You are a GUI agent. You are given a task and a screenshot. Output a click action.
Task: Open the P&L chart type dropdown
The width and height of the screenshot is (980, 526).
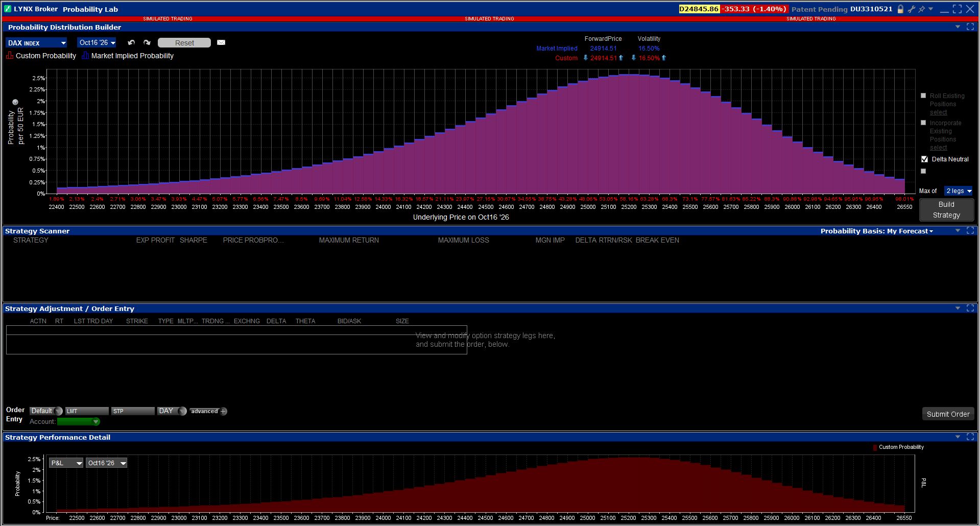(66, 463)
